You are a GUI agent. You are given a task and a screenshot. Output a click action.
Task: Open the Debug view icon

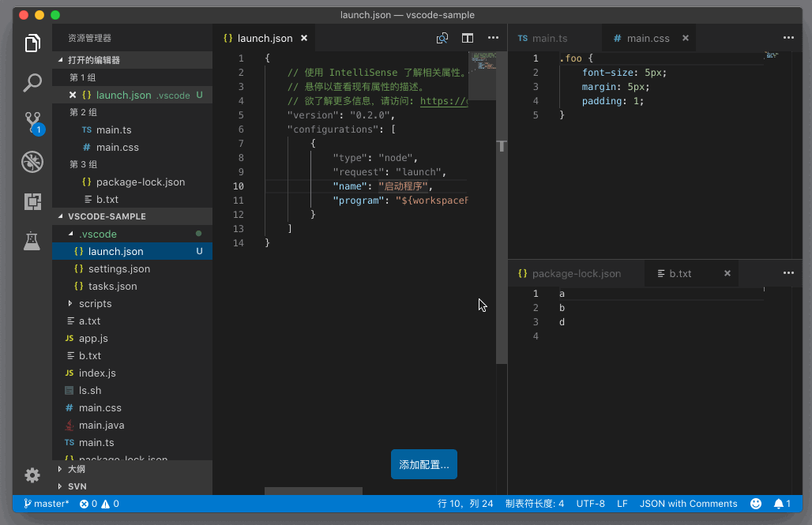32,162
